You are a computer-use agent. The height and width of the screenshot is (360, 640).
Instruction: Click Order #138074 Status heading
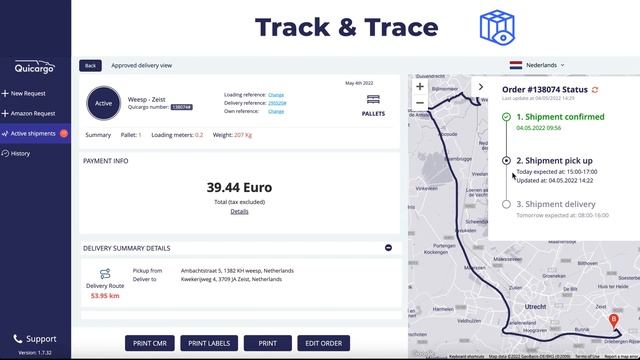(x=544, y=89)
